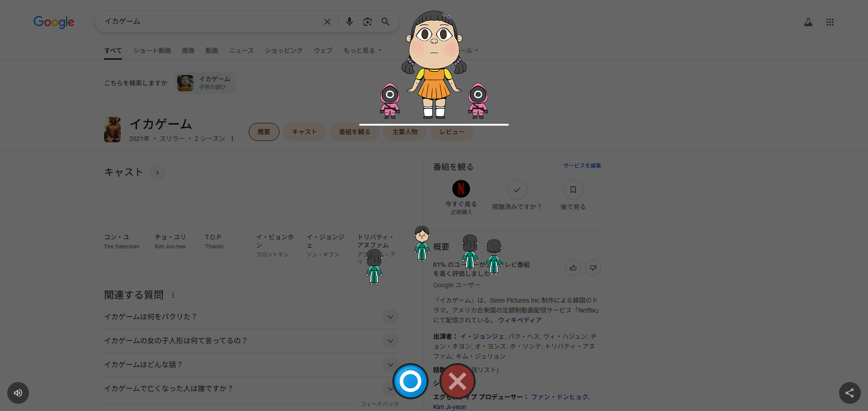Switch to ニュース tab
This screenshot has width=868, height=411.
(x=241, y=51)
